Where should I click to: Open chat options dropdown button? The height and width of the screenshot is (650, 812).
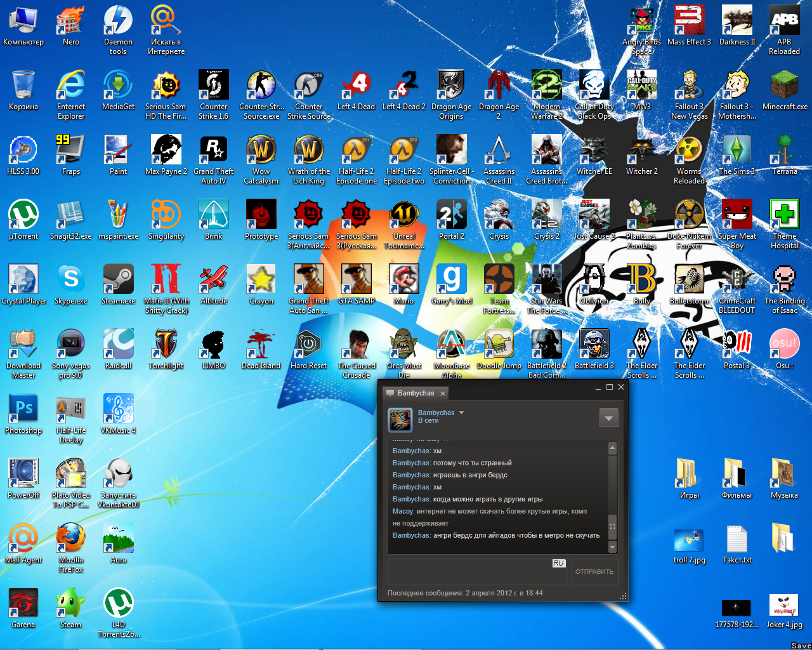click(609, 418)
